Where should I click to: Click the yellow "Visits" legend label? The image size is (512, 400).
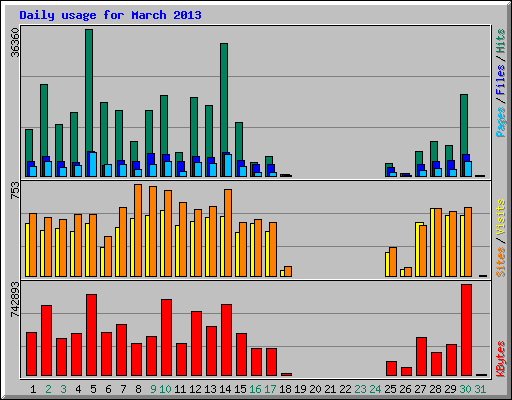click(501, 218)
